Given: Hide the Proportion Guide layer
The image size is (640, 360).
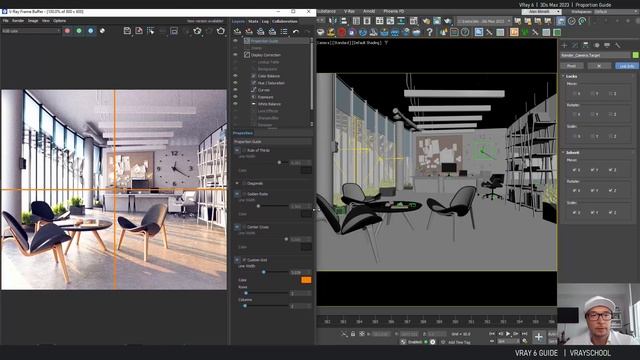Looking at the screenshot, I should (x=235, y=41).
